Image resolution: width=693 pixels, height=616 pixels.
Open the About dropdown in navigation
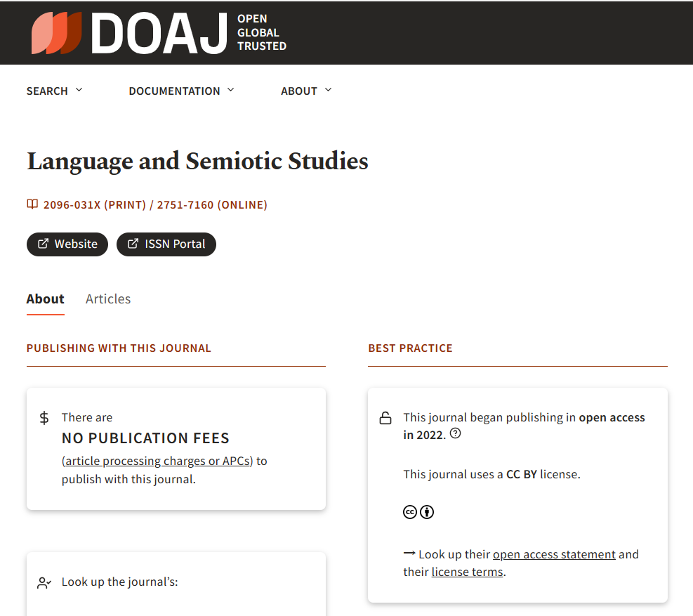click(x=306, y=91)
